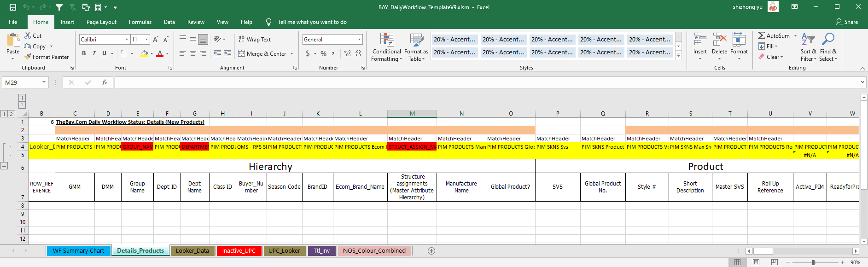Toggle Bottom Align vertical alignment
Screen dimensions: 868x267
pyautogui.click(x=203, y=39)
